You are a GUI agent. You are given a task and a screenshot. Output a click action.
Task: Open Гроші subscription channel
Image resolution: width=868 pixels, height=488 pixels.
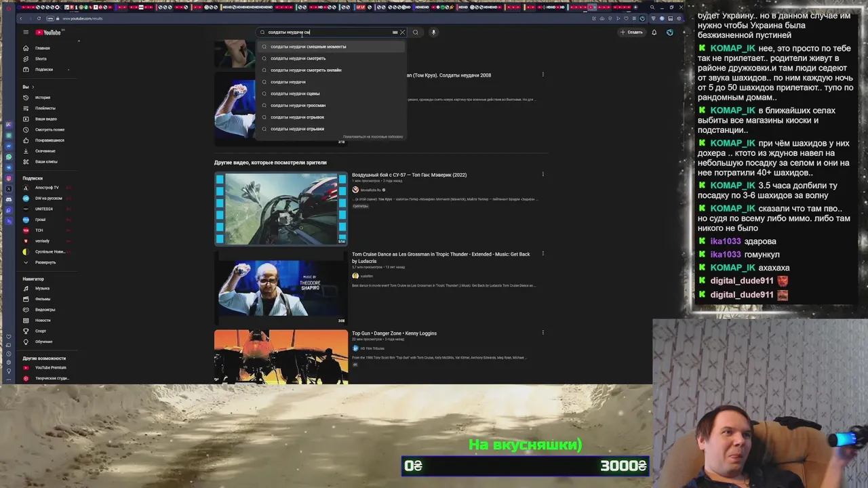click(40, 220)
